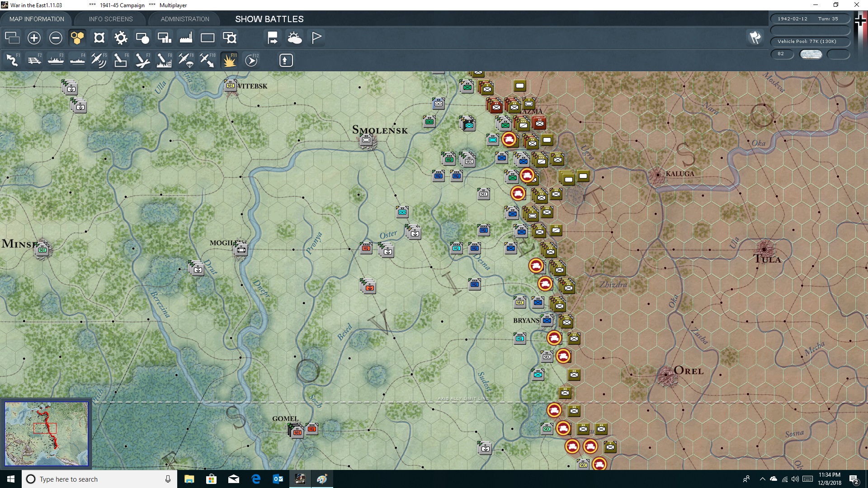Zoom out the map with minus icon
868x488 pixels.
[x=56, y=38]
